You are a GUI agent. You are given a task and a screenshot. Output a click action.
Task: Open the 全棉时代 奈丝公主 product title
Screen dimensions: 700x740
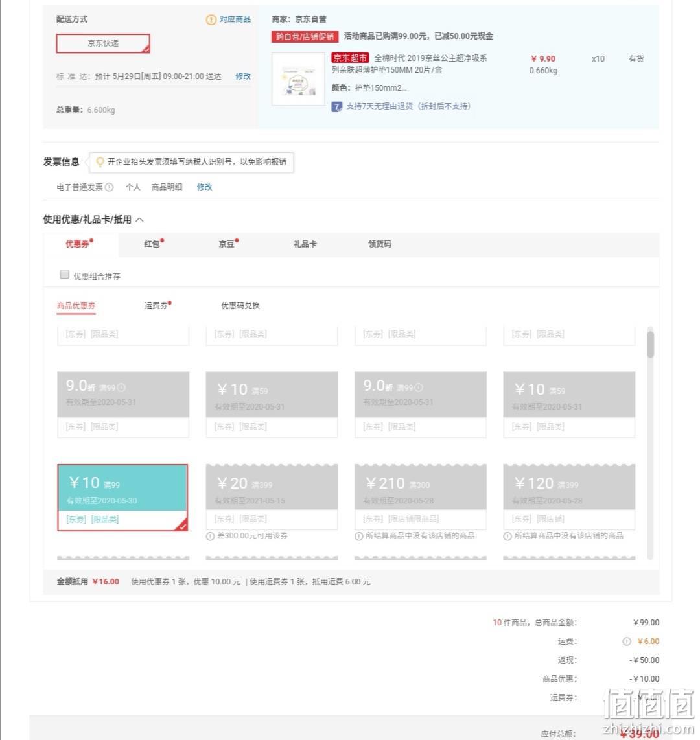point(409,64)
